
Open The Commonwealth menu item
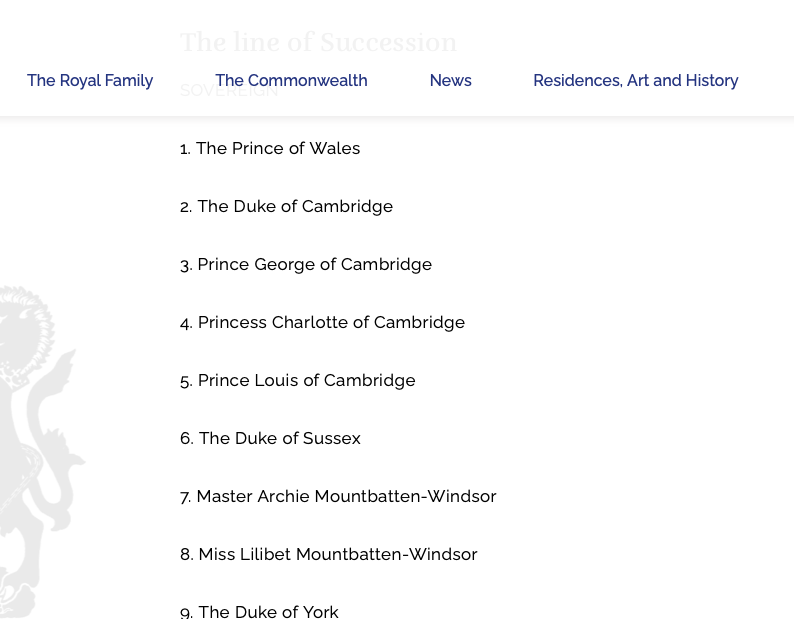291,81
